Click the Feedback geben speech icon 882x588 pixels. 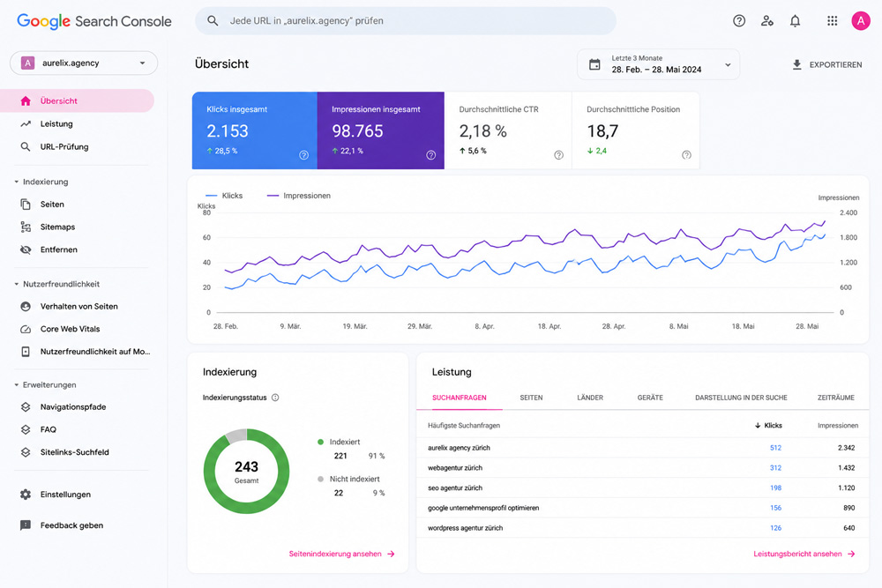click(x=26, y=525)
